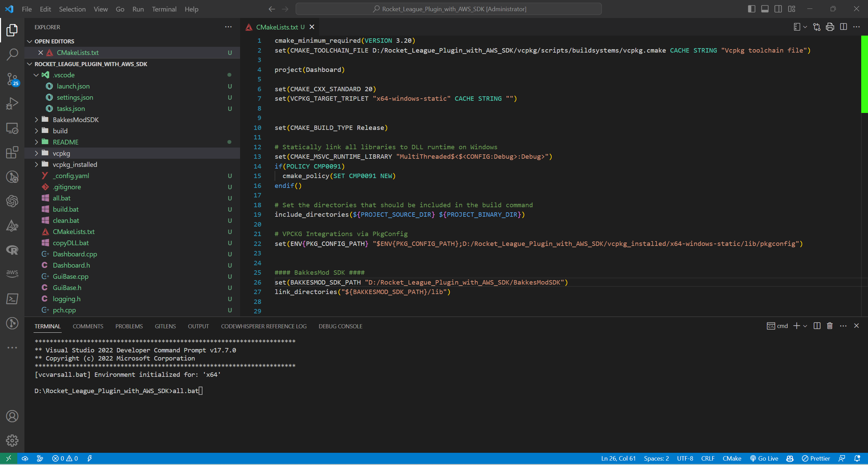868x465 pixels.
Task: Split the terminal pane
Action: click(817, 326)
